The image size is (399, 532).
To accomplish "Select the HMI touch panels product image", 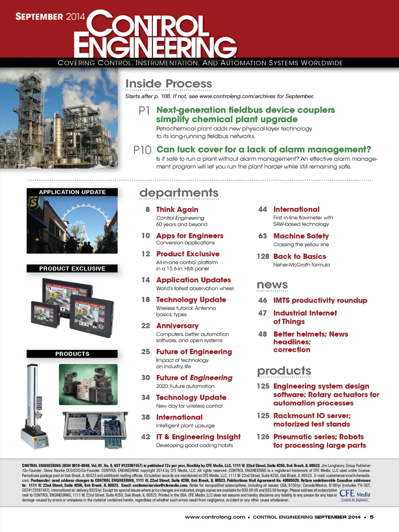I will [72, 307].
